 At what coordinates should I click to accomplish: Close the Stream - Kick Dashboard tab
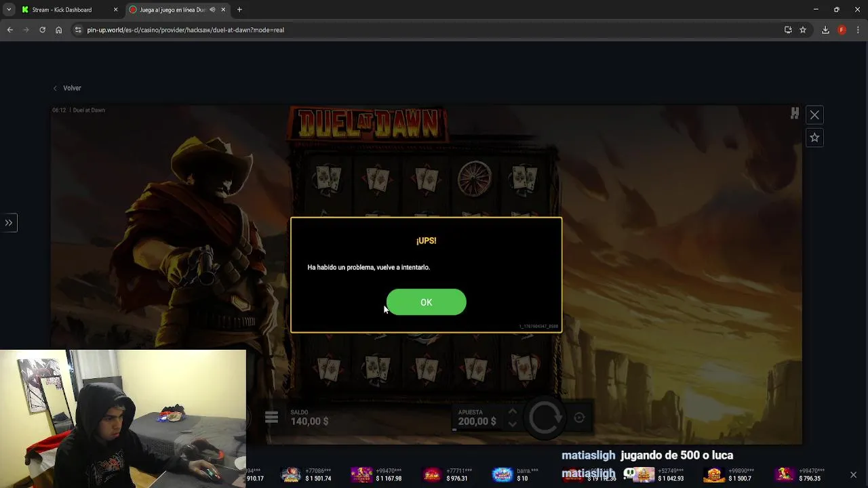(x=115, y=10)
